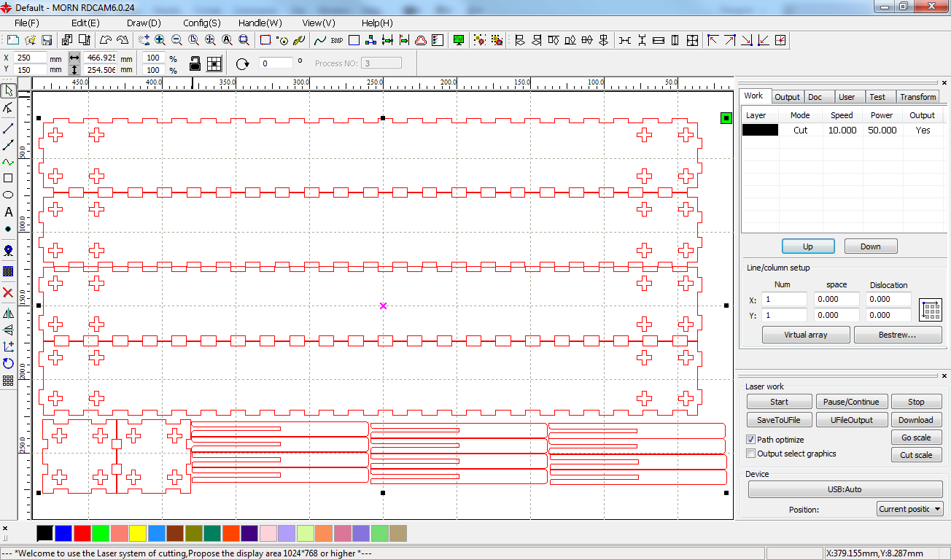951x560 pixels.
Task: Select the Point drawing tool
Action: click(8, 229)
